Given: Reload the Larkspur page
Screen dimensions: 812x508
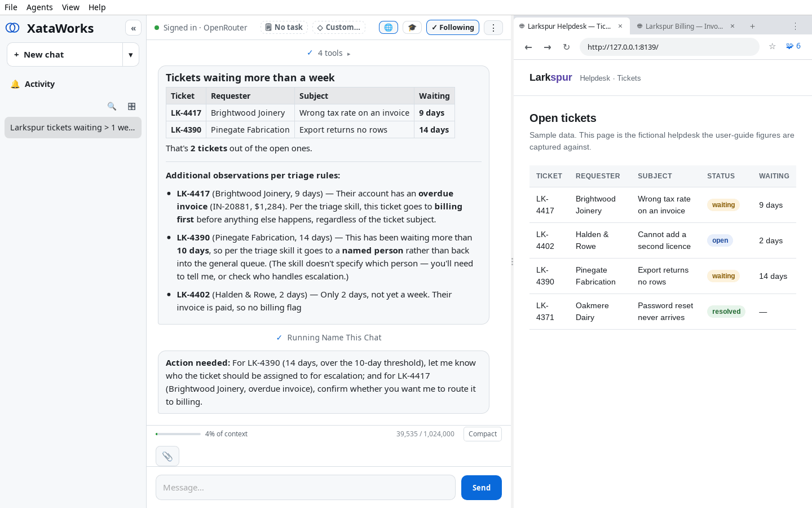Looking at the screenshot, I should 567,47.
